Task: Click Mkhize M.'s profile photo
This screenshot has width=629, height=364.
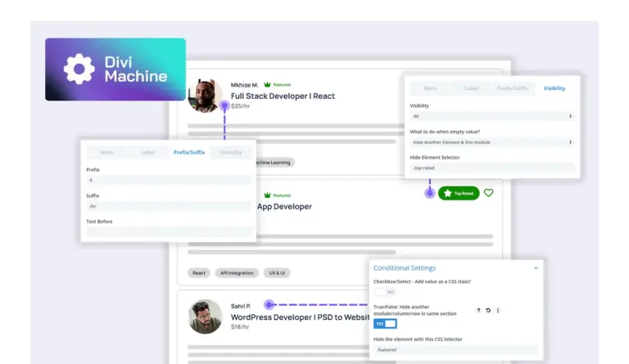Action: tap(205, 96)
